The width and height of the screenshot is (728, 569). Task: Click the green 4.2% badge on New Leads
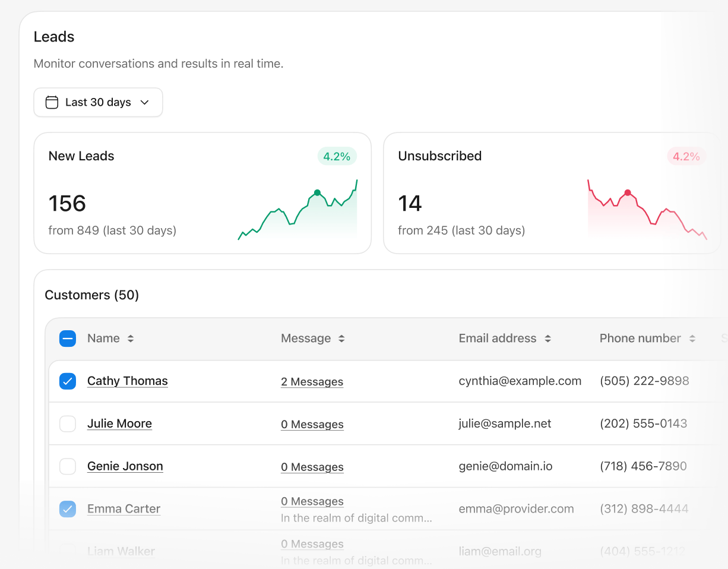337,157
